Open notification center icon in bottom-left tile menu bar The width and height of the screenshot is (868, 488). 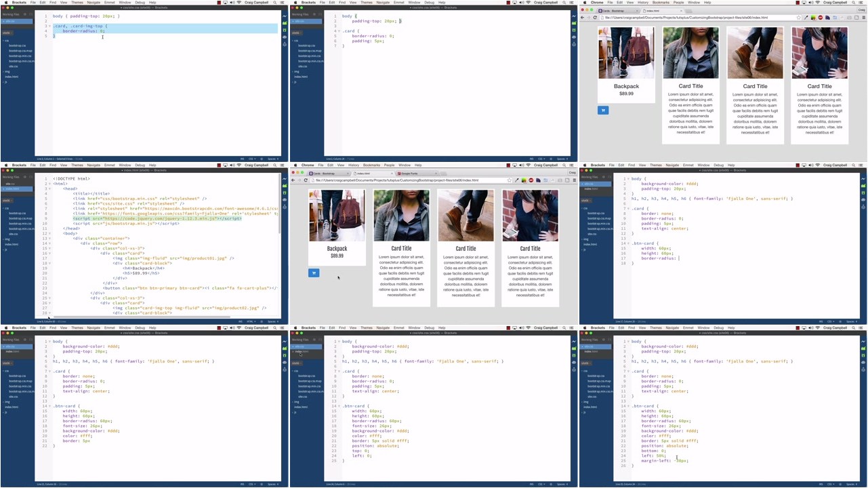click(x=282, y=328)
